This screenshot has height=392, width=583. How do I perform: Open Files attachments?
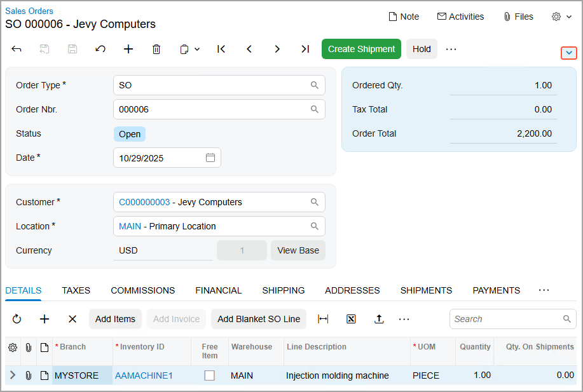tap(518, 17)
